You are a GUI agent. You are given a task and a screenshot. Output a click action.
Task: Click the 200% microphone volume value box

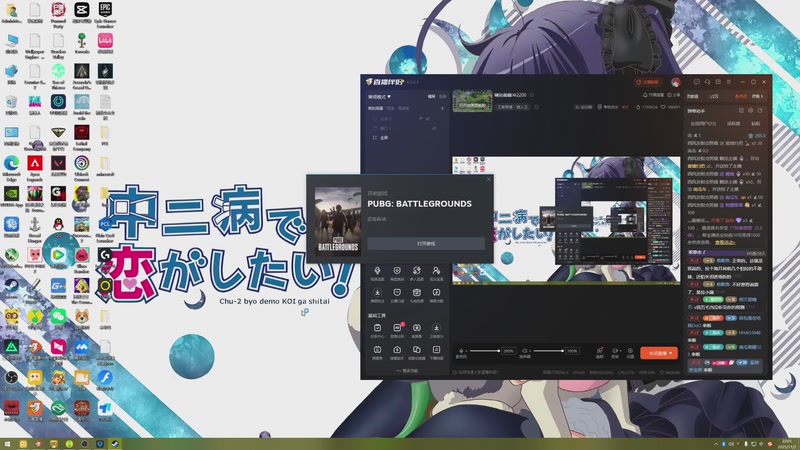(x=508, y=351)
